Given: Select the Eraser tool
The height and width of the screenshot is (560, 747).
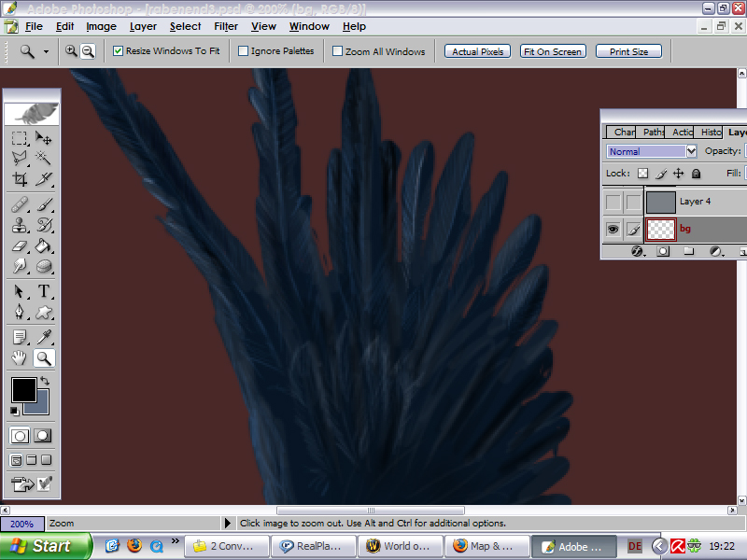Looking at the screenshot, I should [20, 245].
